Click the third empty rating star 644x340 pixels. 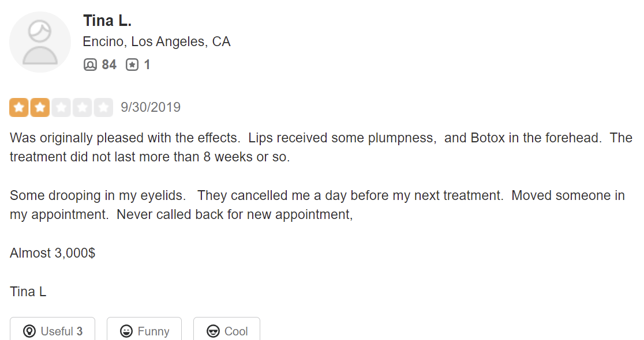[61, 108]
